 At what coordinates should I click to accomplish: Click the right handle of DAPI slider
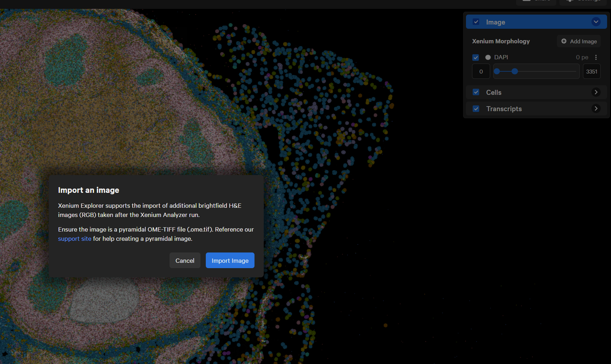515,72
